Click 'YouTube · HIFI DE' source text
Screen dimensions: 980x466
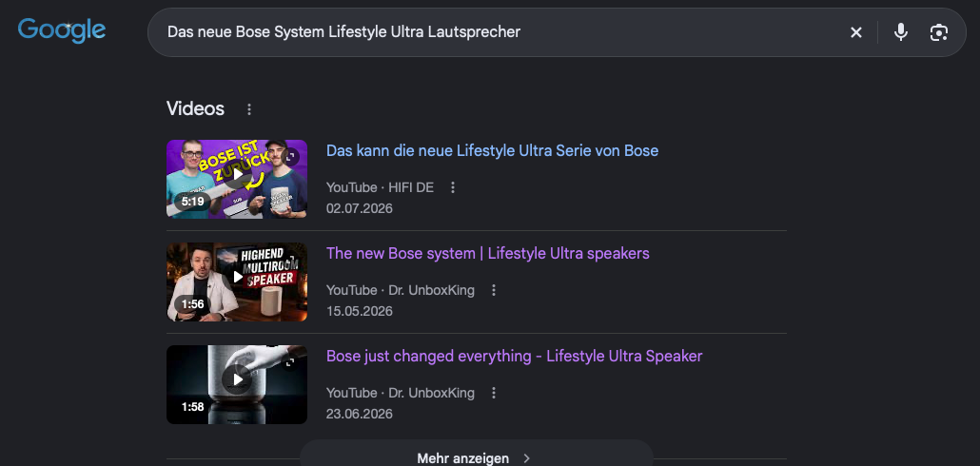coord(380,187)
